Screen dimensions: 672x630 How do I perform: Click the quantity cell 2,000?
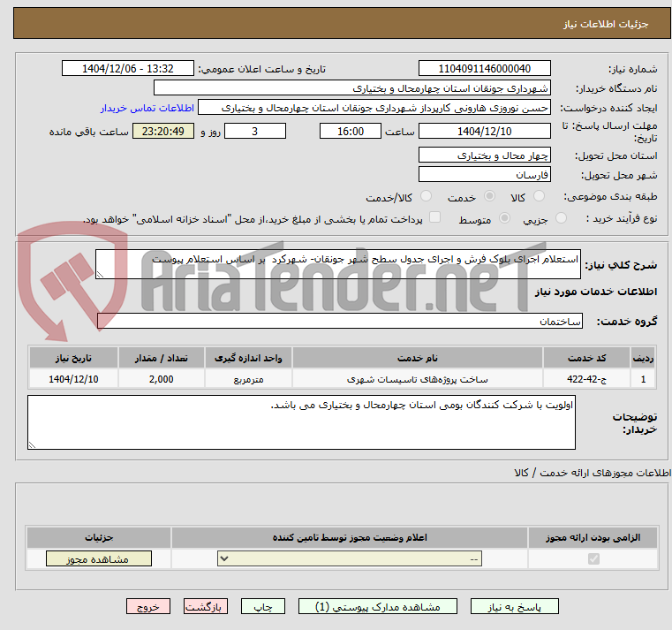pos(161,379)
